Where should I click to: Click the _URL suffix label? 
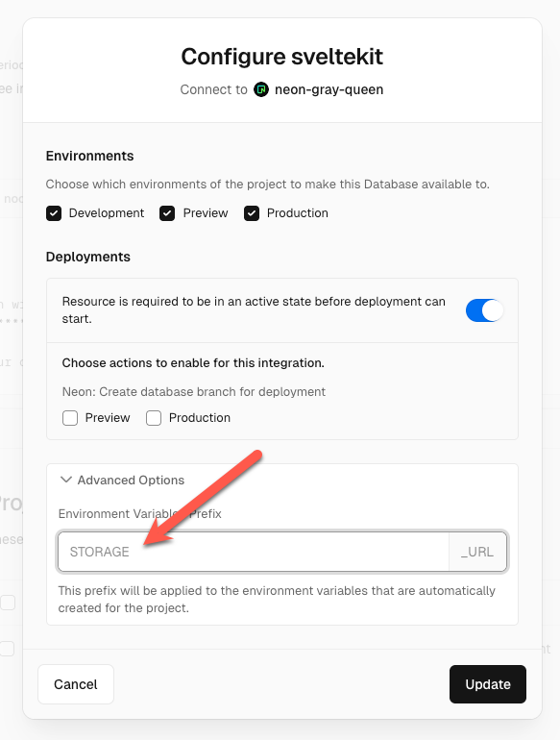[x=477, y=552]
